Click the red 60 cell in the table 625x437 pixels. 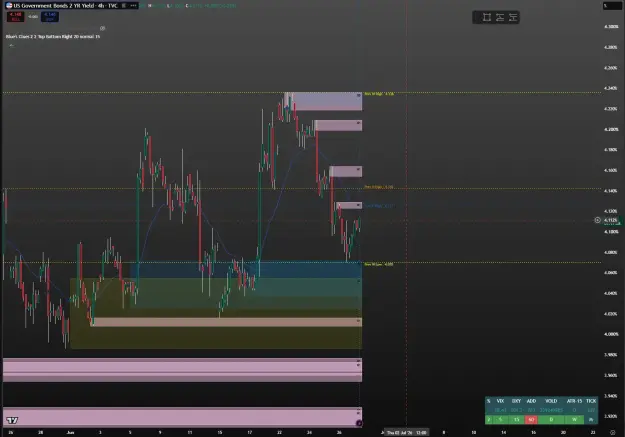pos(531,419)
